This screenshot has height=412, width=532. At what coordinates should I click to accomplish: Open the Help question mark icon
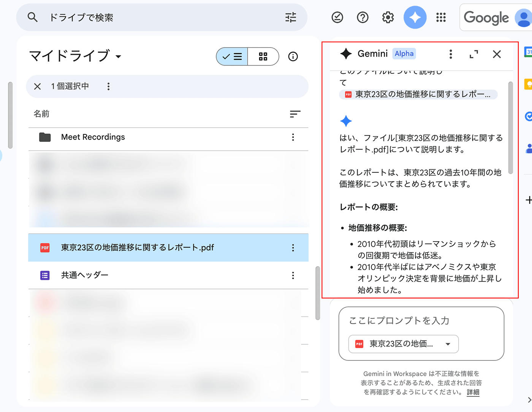point(363,17)
